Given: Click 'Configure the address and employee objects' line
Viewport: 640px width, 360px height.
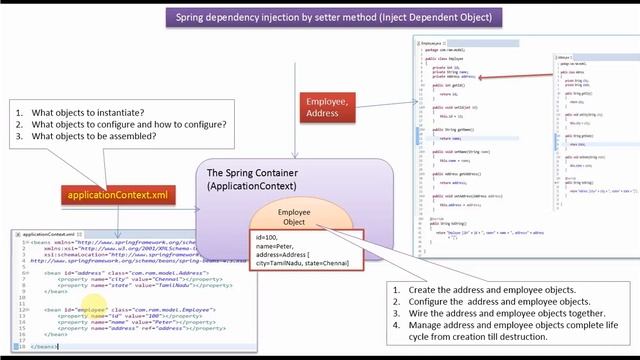Looking at the screenshot, I should tap(499, 302).
